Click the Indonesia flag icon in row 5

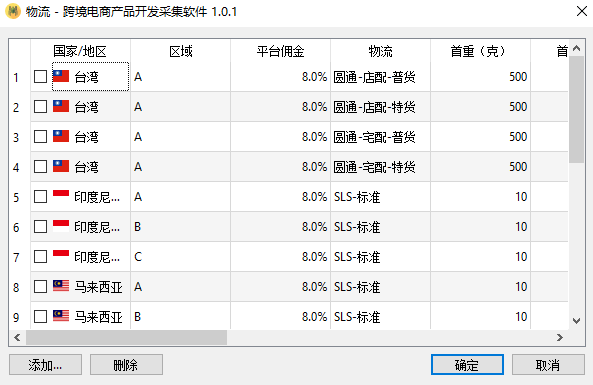(x=61, y=196)
